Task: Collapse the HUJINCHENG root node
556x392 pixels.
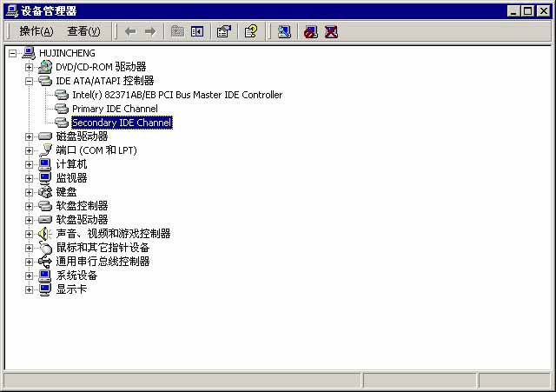Action: pos(12,53)
